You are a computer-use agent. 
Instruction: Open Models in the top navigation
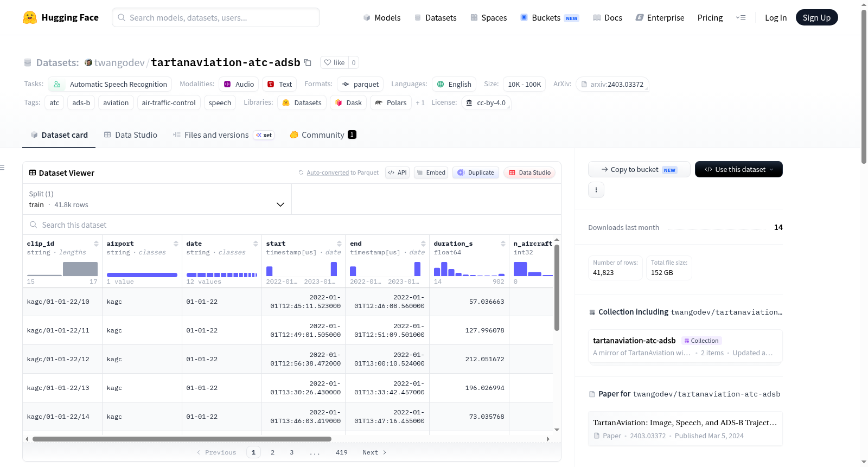click(382, 18)
